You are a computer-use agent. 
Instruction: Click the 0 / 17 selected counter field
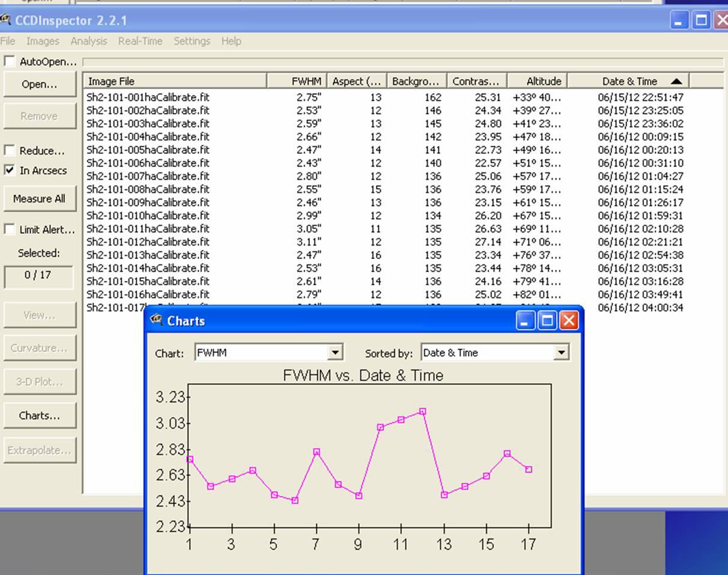(x=38, y=276)
